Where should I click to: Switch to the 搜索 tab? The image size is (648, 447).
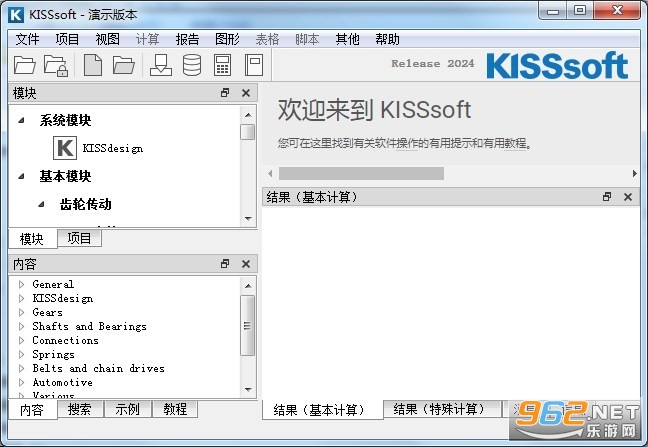[x=80, y=409]
